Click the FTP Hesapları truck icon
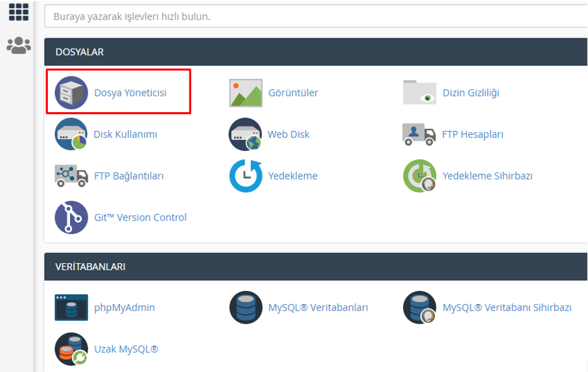 coord(419,134)
